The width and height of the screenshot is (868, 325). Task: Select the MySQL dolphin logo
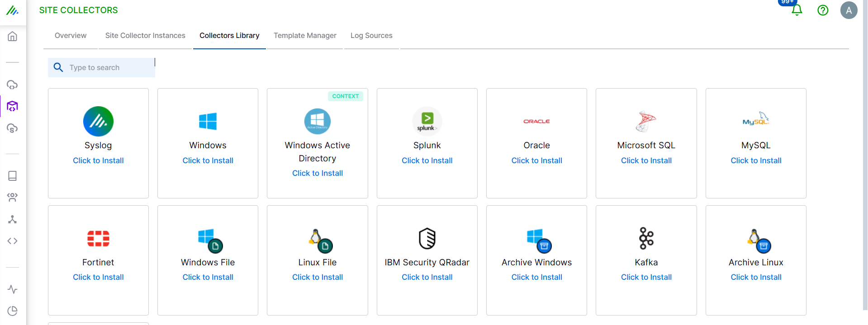click(x=756, y=119)
